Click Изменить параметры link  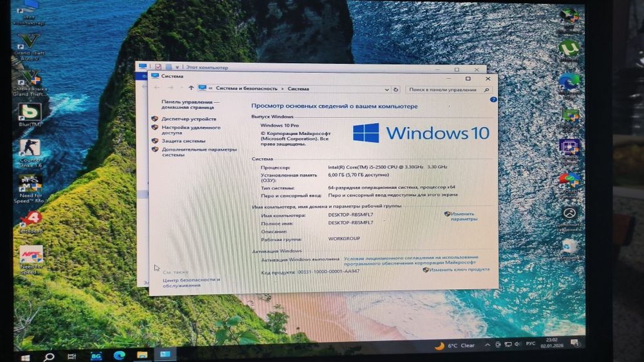click(x=463, y=216)
